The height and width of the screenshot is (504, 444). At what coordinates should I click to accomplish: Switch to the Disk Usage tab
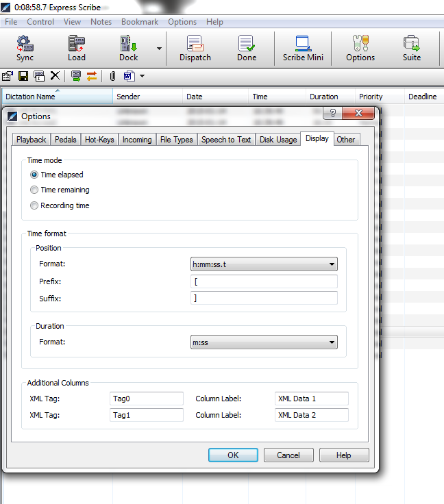[278, 140]
